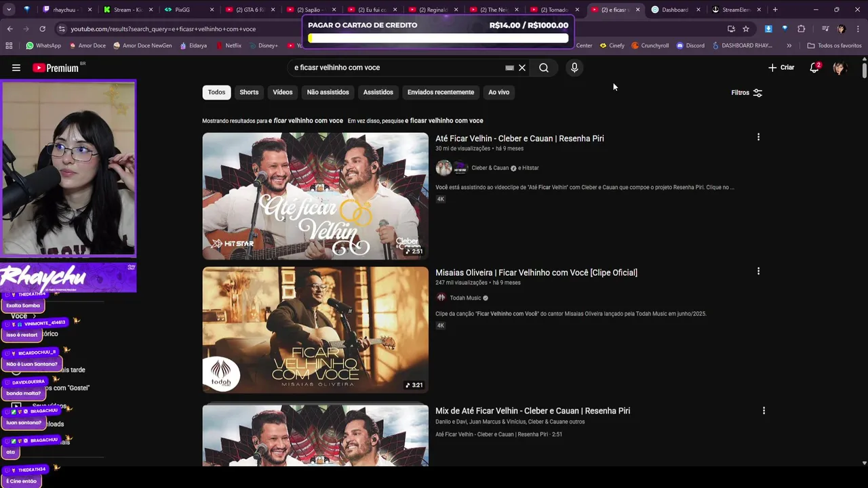Start voice search with microphone icon
The width and height of the screenshot is (868, 488).
[x=574, y=68]
